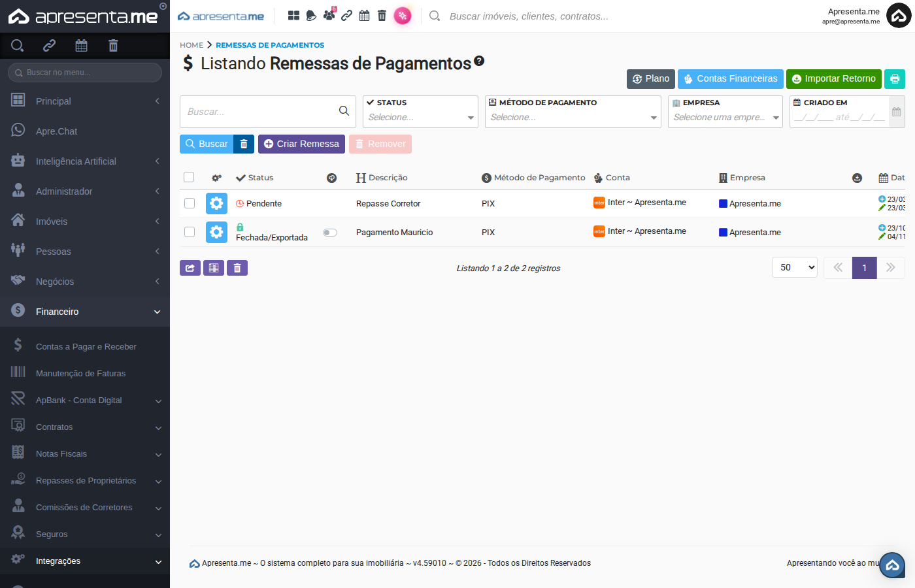Image resolution: width=915 pixels, height=588 pixels.
Task: Open the Inteligência Artificial menu
Action: pos(85,161)
